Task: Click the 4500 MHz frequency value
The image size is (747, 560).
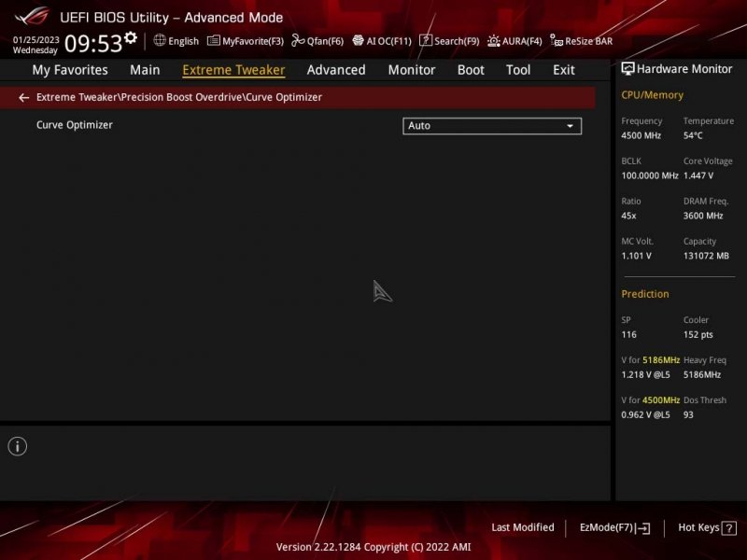Action: tap(641, 135)
